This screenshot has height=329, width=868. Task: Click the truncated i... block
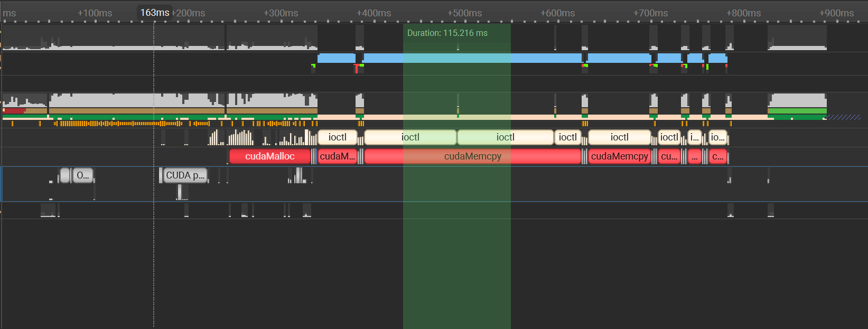click(x=695, y=137)
